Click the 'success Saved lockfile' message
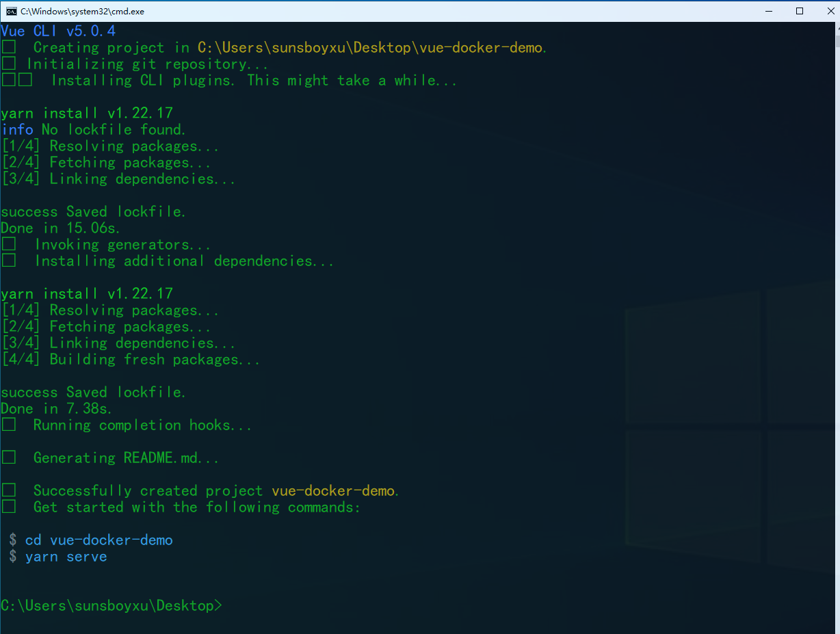This screenshot has height=634, width=840. tap(92, 211)
